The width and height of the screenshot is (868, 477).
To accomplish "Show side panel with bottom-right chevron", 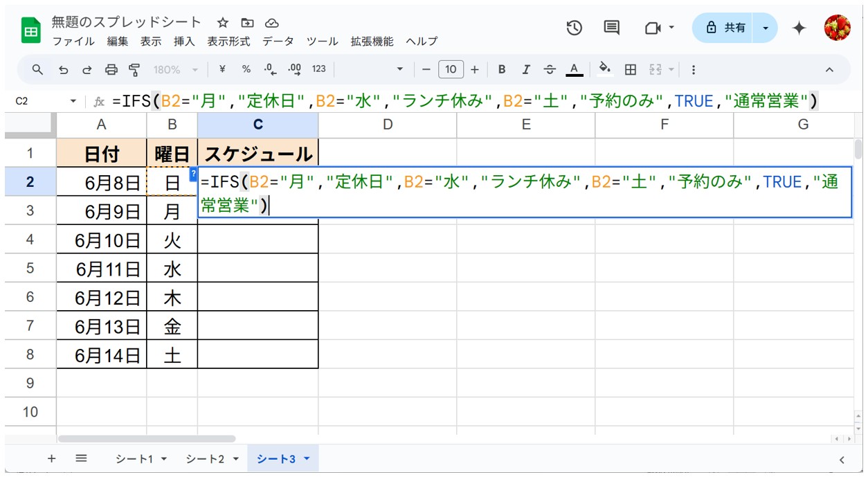I will click(x=842, y=459).
